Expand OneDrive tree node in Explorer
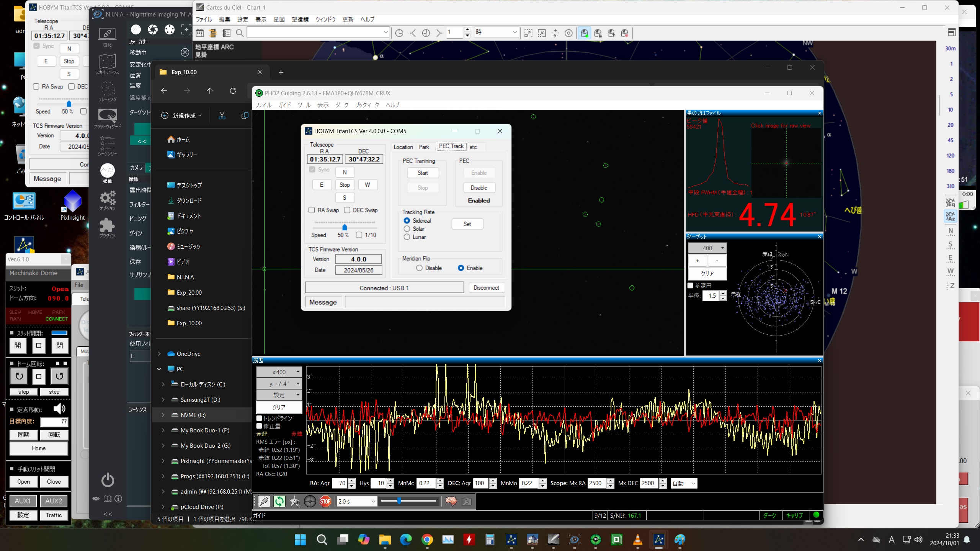 (x=160, y=354)
